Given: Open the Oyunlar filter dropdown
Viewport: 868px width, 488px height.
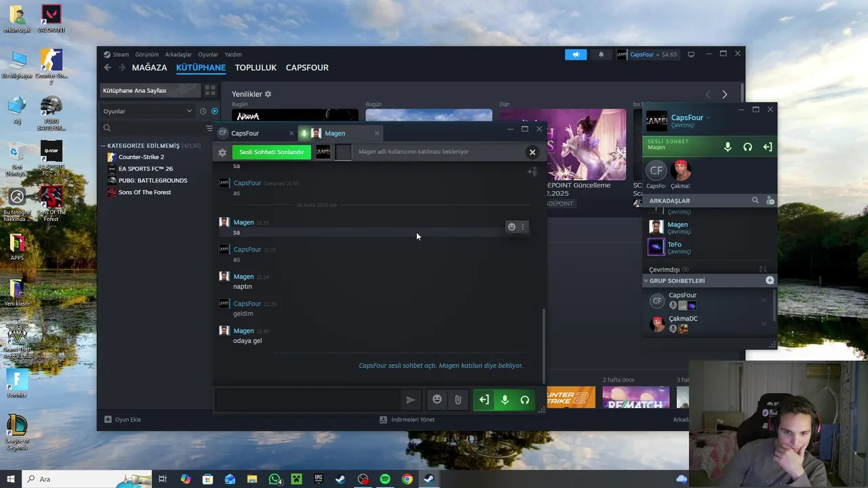Looking at the screenshot, I should pyautogui.click(x=148, y=111).
